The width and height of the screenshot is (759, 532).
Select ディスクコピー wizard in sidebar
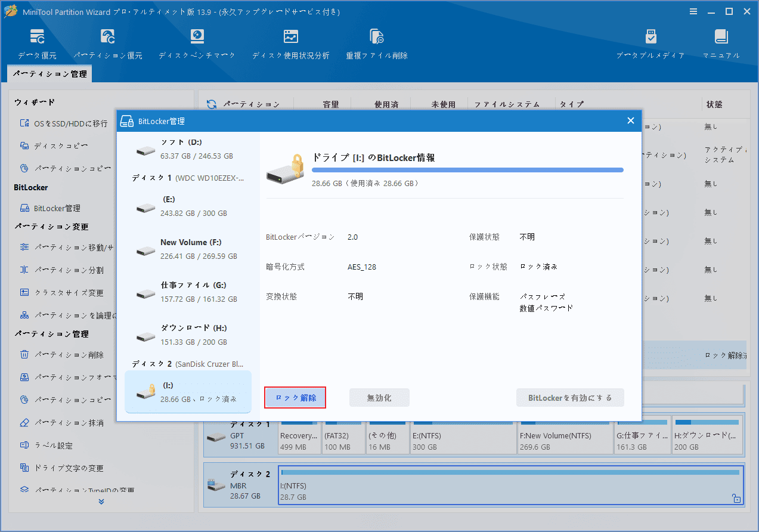[x=54, y=146]
